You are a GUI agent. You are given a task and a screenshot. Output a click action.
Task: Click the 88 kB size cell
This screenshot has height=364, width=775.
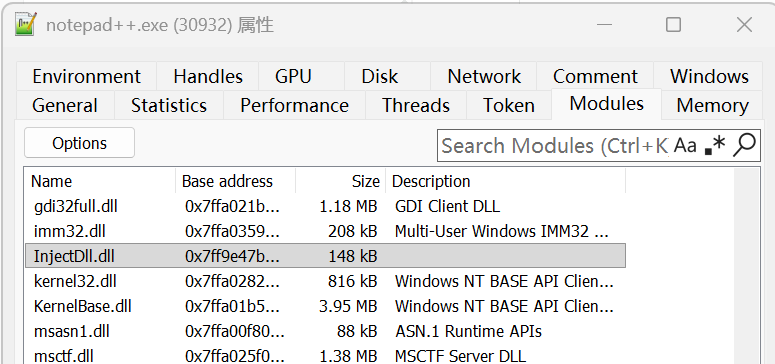(357, 331)
